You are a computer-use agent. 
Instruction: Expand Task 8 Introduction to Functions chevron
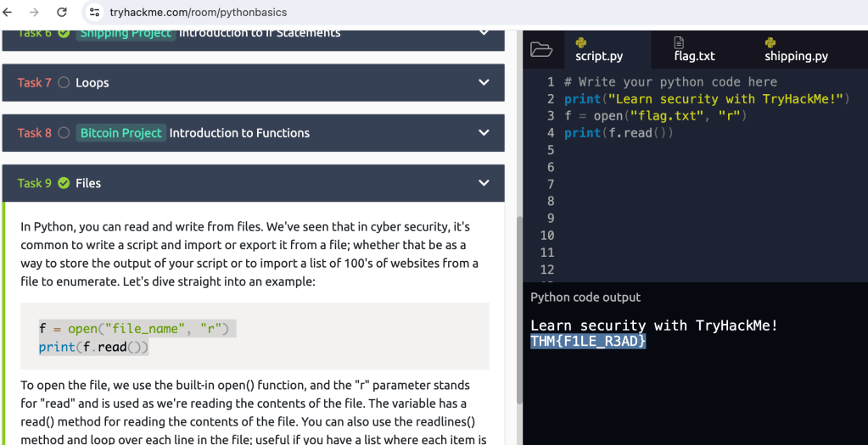[484, 133]
